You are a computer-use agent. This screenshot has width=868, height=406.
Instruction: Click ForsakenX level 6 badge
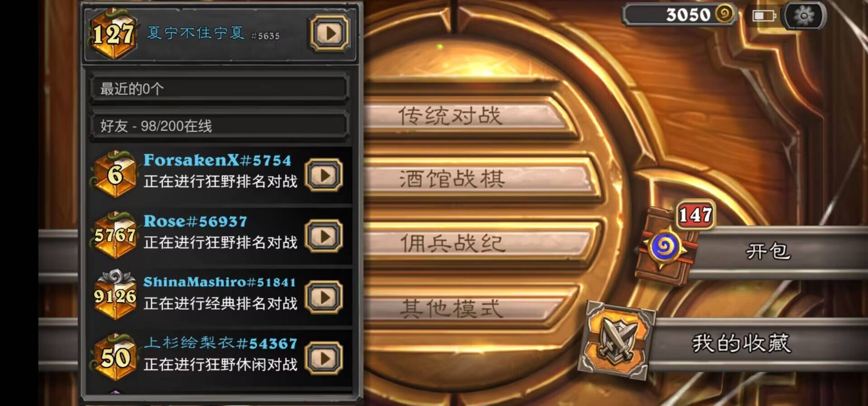(115, 174)
